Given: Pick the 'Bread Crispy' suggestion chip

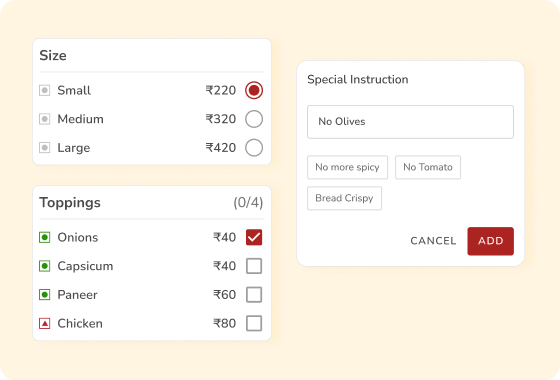Looking at the screenshot, I should (344, 198).
